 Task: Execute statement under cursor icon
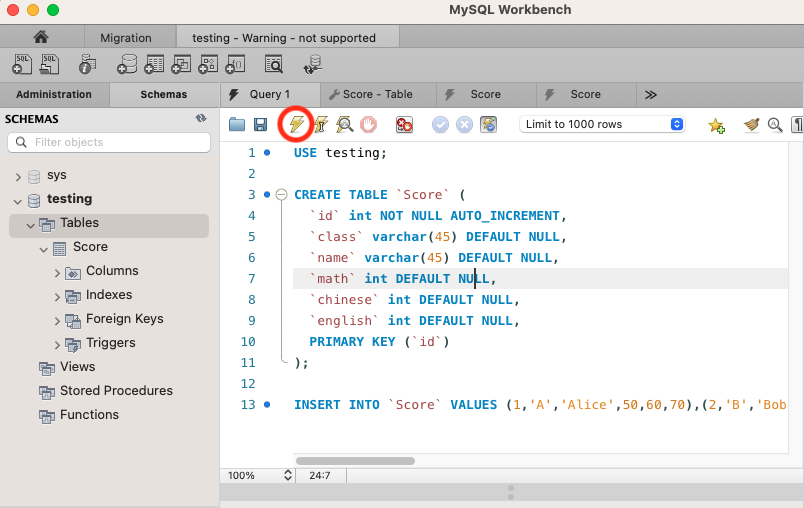321,124
